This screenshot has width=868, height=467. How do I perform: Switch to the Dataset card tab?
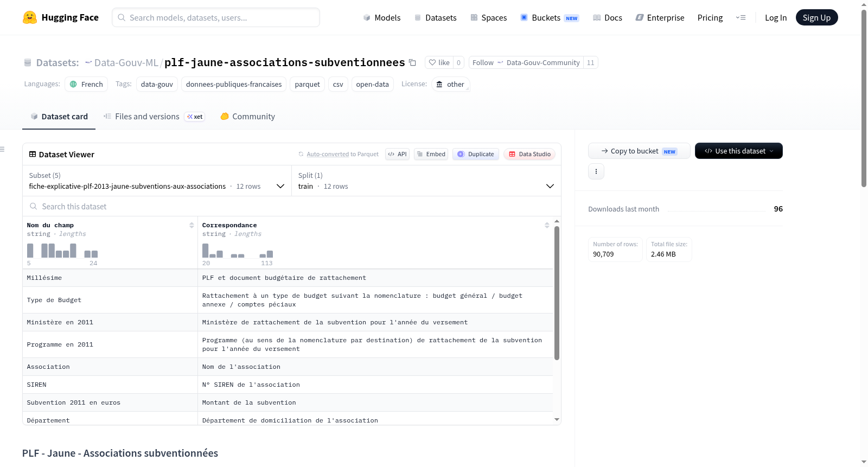tap(59, 117)
